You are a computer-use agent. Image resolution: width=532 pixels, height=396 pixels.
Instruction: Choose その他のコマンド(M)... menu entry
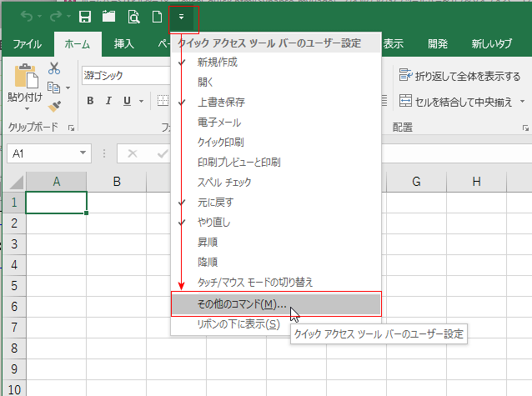(276, 304)
